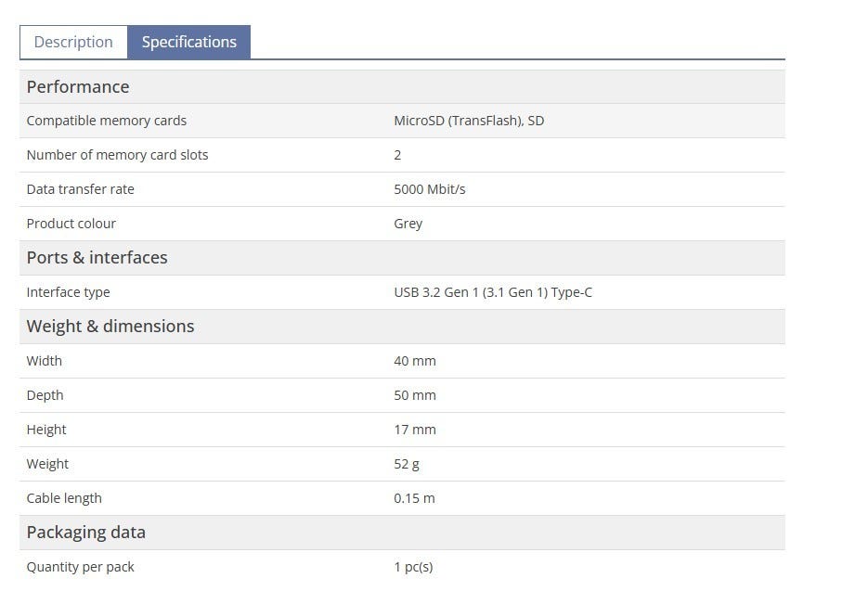
Task: Click the Cable length label
Action: [x=64, y=498]
